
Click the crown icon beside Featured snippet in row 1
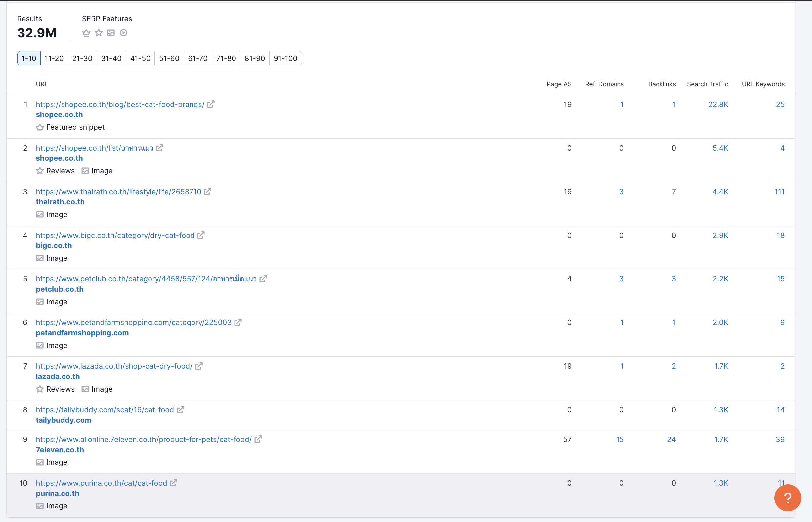pyautogui.click(x=40, y=127)
